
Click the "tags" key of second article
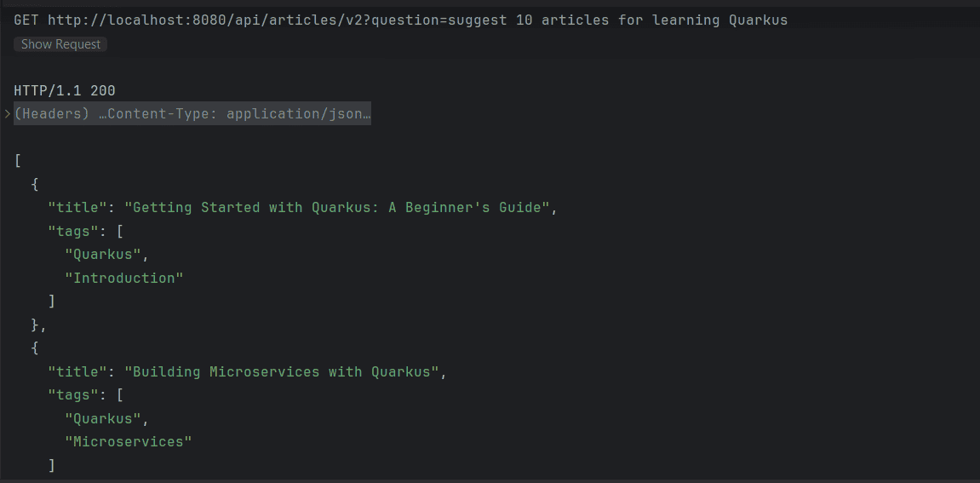pos(73,394)
